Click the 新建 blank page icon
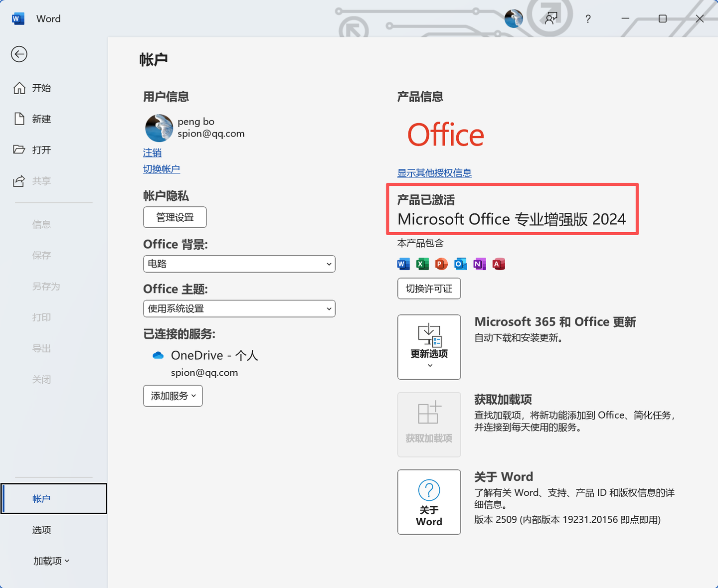This screenshot has width=718, height=588. tap(19, 119)
